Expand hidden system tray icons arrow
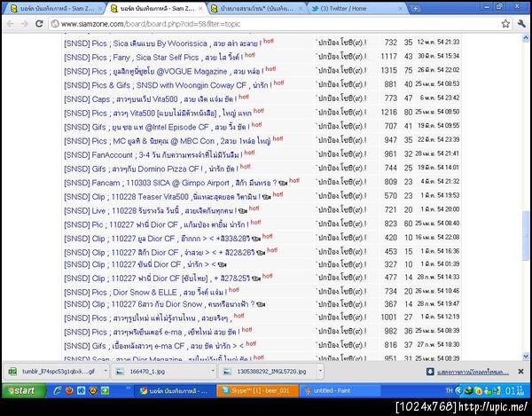The height and width of the screenshot is (416, 532). coord(458,391)
